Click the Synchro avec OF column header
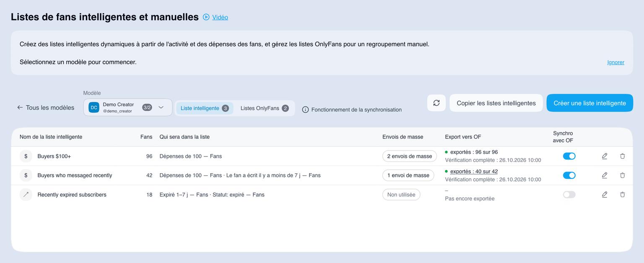The image size is (644, 263). tap(563, 137)
